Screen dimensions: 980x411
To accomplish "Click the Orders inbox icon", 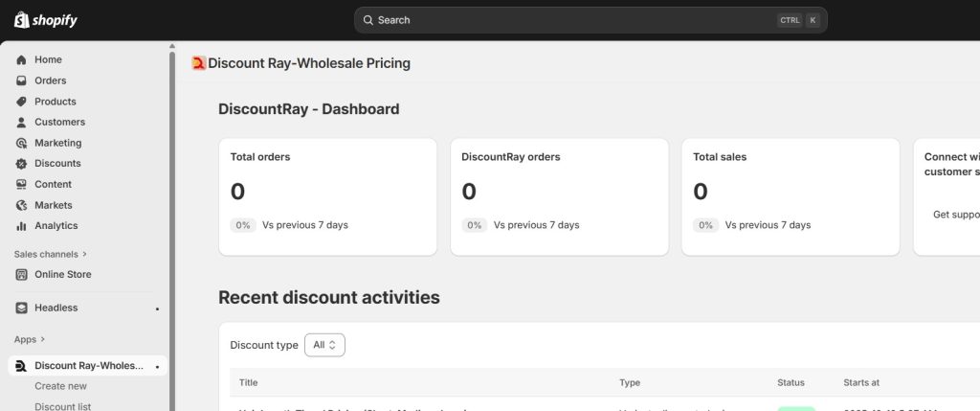I will pyautogui.click(x=22, y=80).
